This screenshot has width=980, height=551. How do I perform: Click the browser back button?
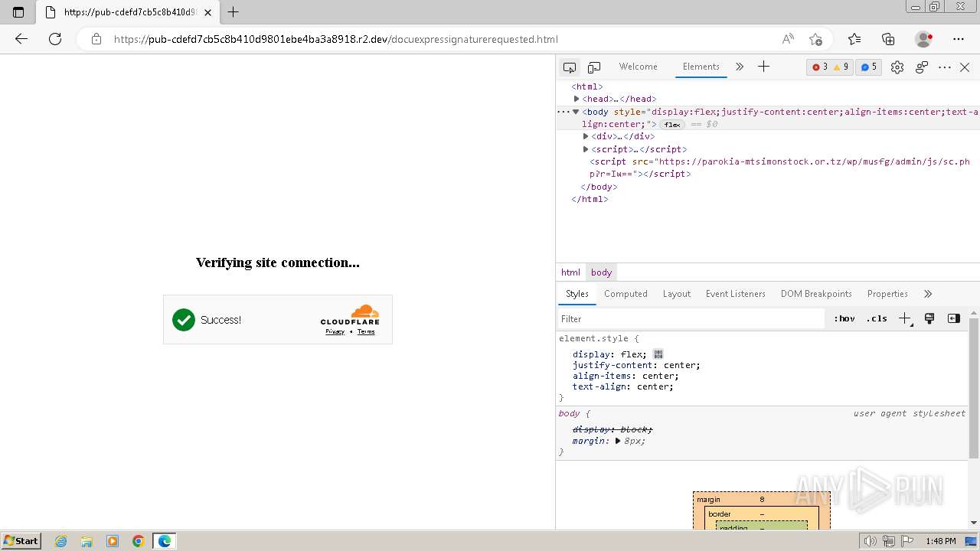21,39
